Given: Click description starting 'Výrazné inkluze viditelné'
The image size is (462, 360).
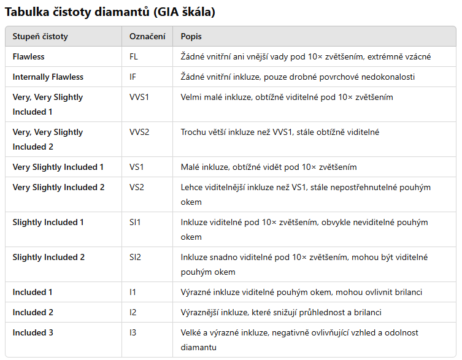Looking at the screenshot, I should point(301,292).
